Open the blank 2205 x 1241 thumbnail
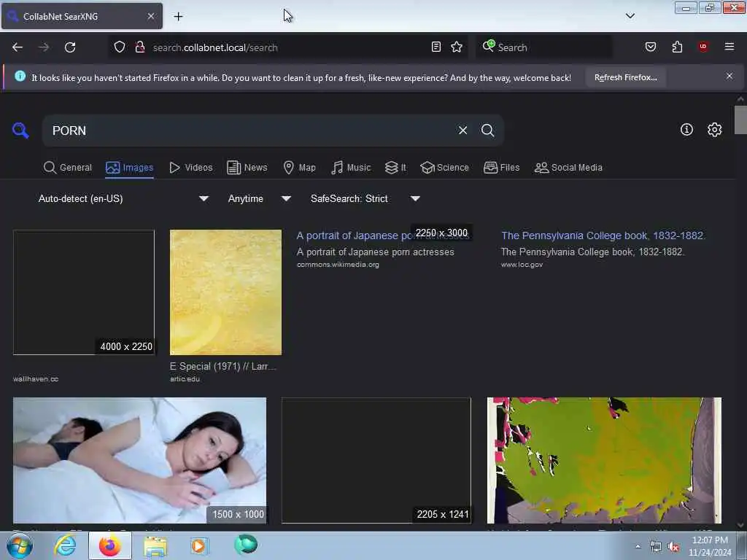Screen dimensions: 747x560 (376, 461)
